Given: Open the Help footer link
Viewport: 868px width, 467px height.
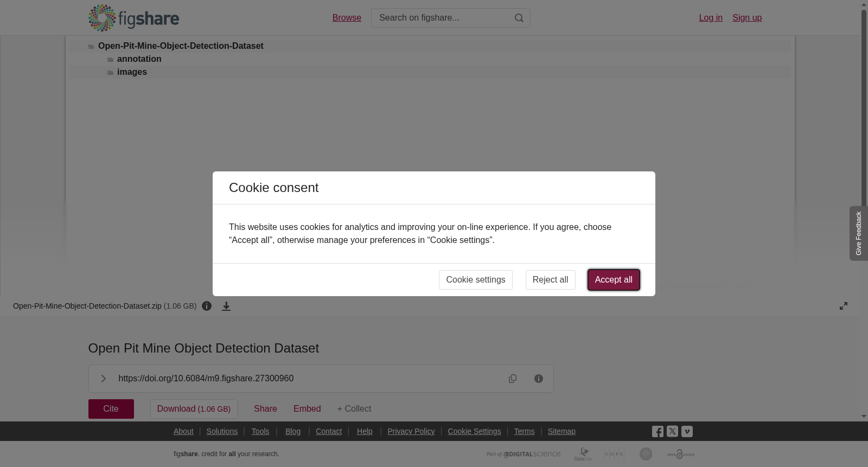Looking at the screenshot, I should (x=365, y=431).
